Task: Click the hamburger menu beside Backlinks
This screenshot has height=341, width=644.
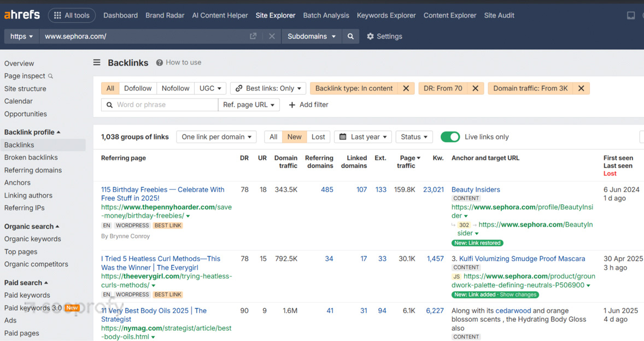Action: 97,62
